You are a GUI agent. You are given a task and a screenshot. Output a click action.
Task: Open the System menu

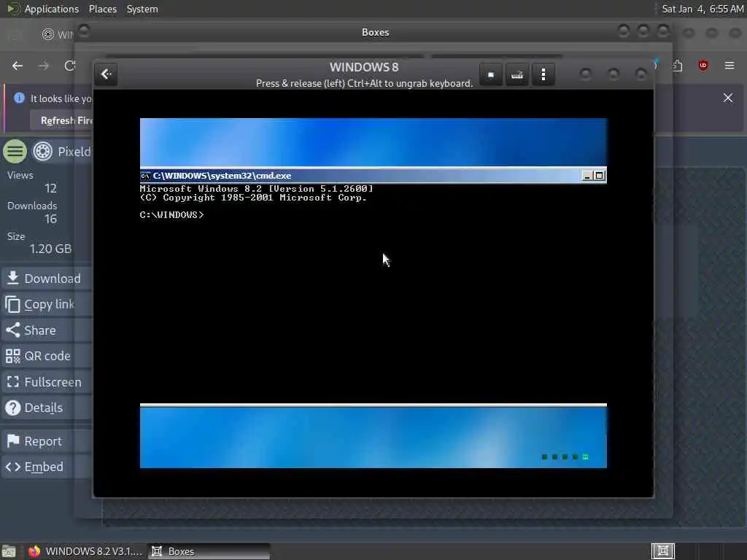coord(142,9)
